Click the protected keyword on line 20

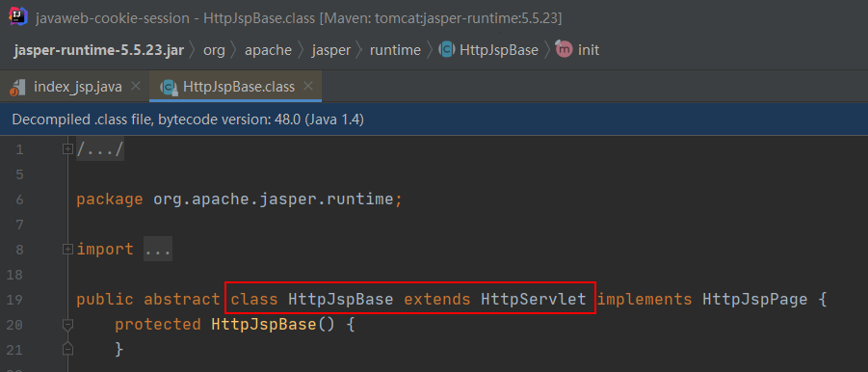click(158, 325)
